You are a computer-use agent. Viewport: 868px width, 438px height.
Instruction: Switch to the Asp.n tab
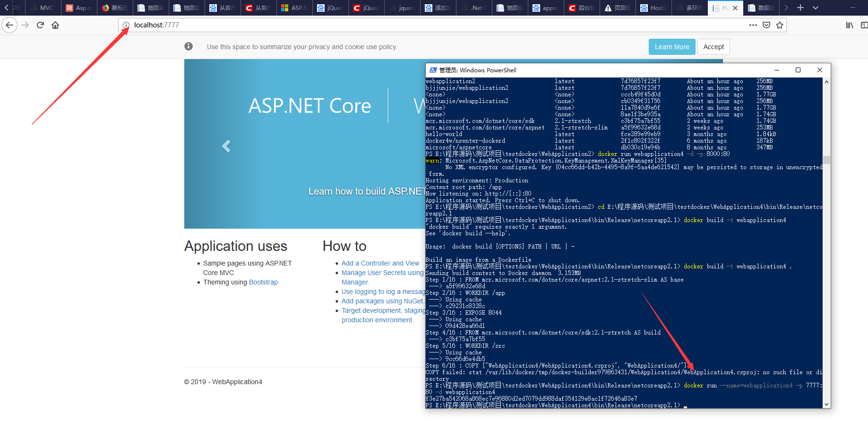coord(79,8)
